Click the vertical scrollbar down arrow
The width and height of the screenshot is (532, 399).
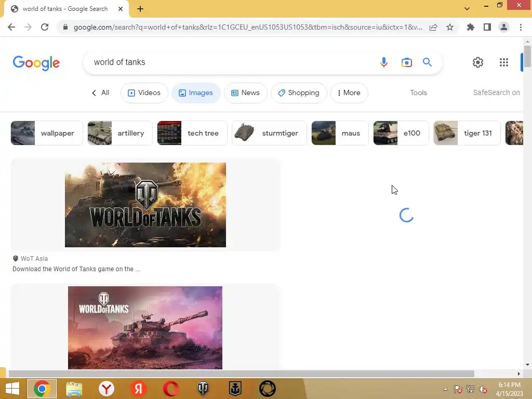pos(527,365)
